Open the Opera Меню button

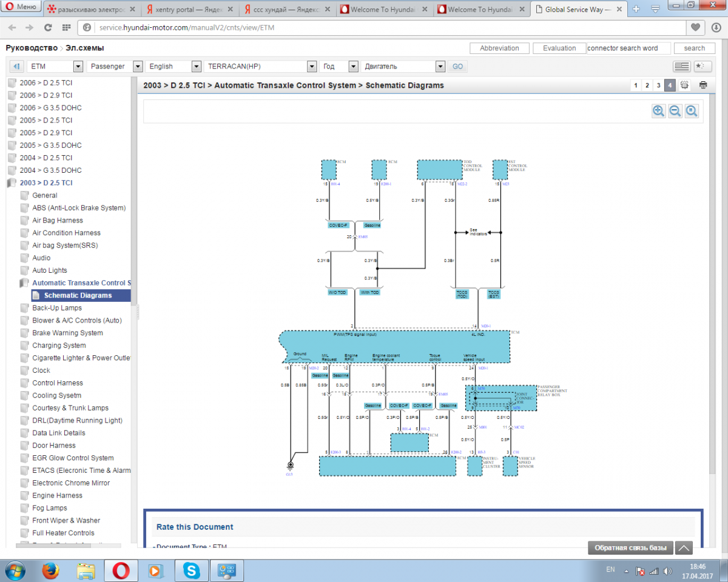click(x=22, y=7)
